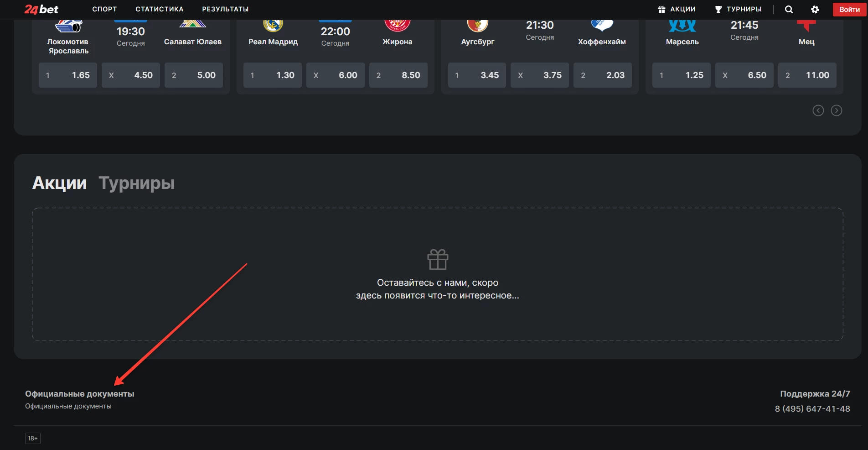The image size is (868, 450).
Task: Bet on Real Madrid win at 1.30
Action: [273, 75]
